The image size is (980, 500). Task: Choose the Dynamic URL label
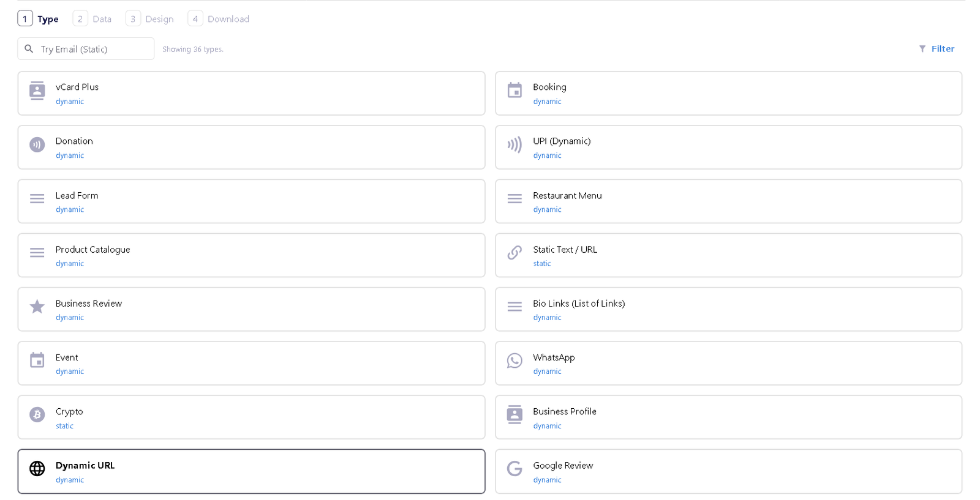click(x=85, y=465)
